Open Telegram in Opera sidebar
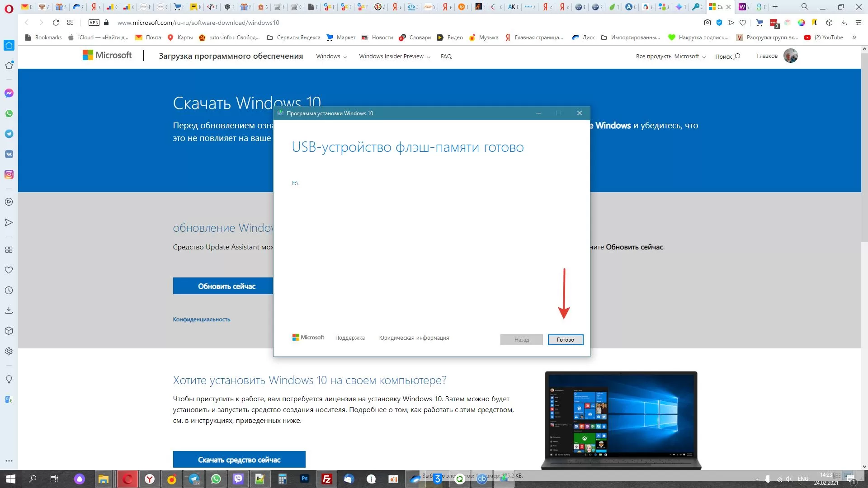Viewport: 868px width, 488px height. (x=9, y=134)
